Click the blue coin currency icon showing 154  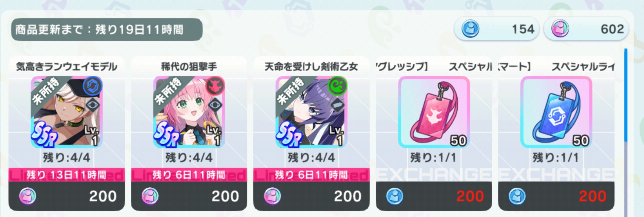coord(470,29)
